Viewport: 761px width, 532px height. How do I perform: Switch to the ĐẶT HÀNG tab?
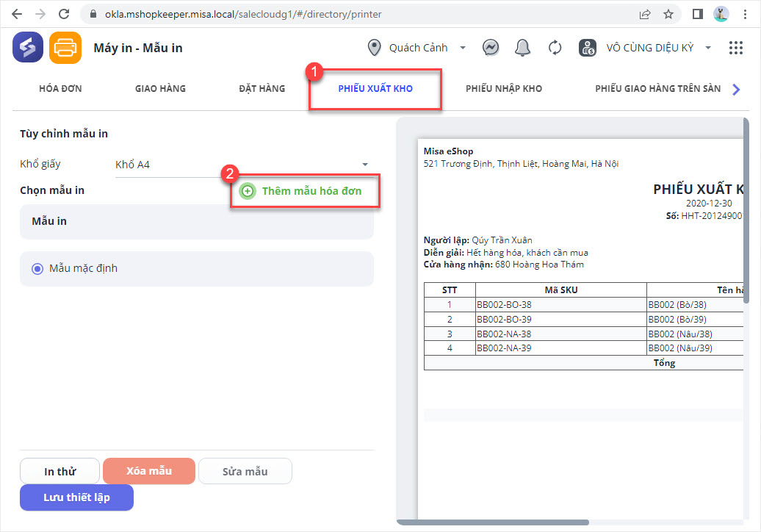click(x=262, y=88)
